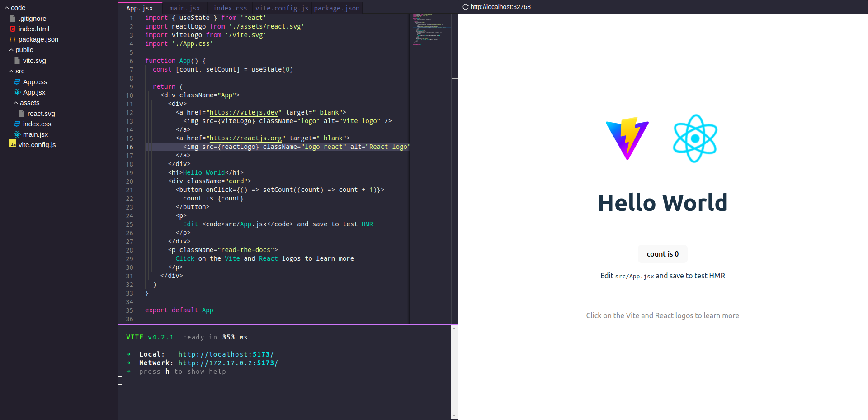Click the preview URL http://localhost:32768

[x=500, y=7]
